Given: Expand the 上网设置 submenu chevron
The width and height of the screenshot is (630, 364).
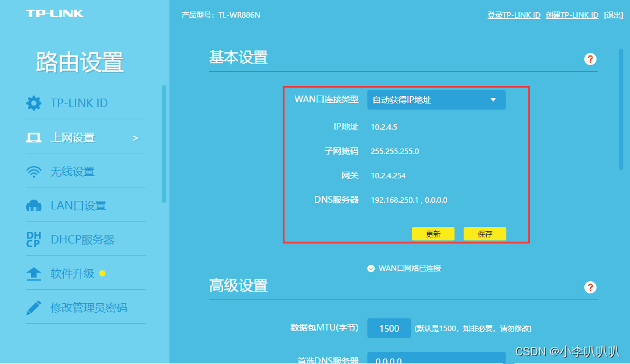Looking at the screenshot, I should point(137,137).
